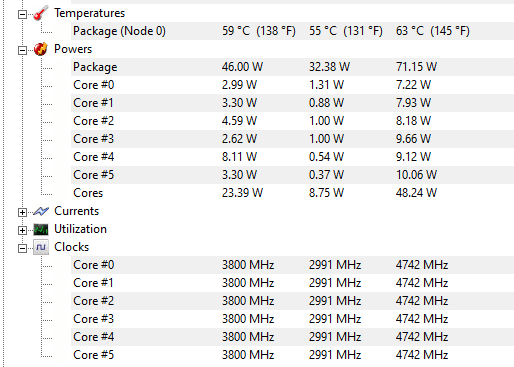The width and height of the screenshot is (514, 367).
Task: Click the Powers lightning flame icon
Action: point(41,49)
